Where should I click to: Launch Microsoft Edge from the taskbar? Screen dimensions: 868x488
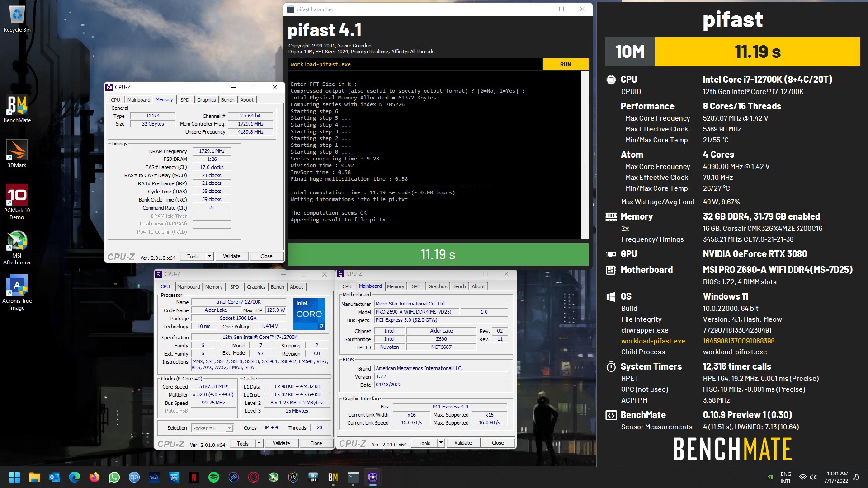pyautogui.click(x=75, y=477)
